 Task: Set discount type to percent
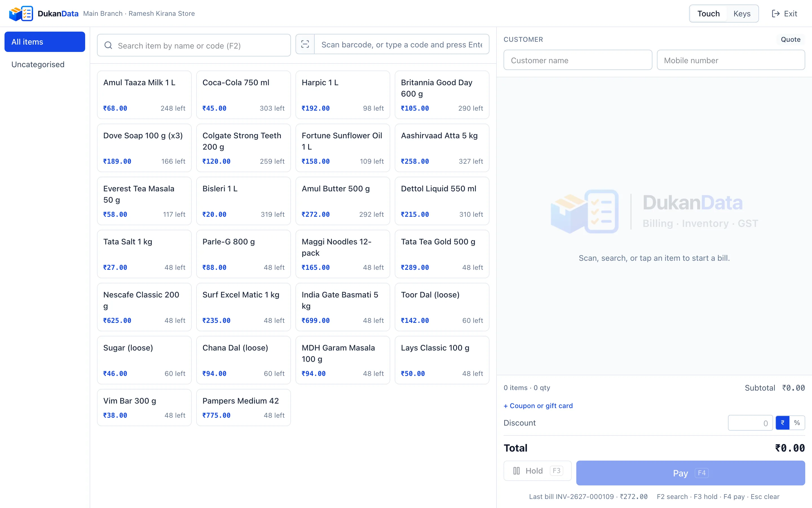pyautogui.click(x=797, y=423)
